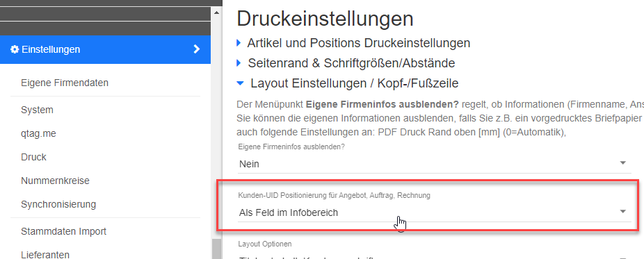Expand Artikel und Positions Druckeinstellungen section

click(359, 42)
